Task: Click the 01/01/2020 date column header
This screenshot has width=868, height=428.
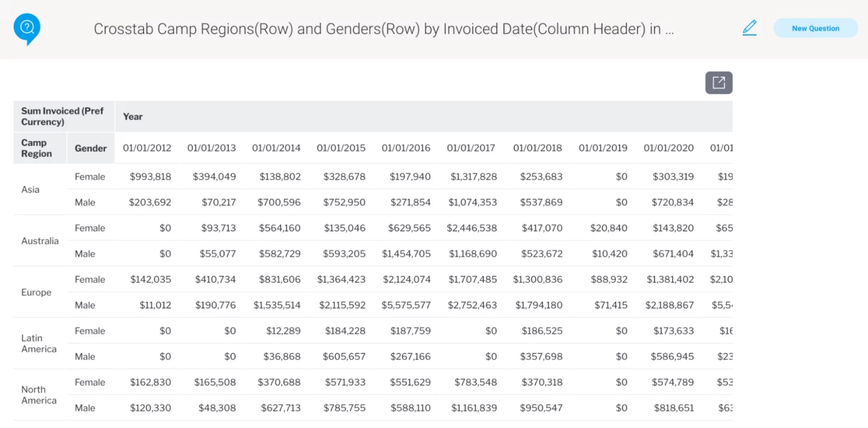Action: coord(668,148)
